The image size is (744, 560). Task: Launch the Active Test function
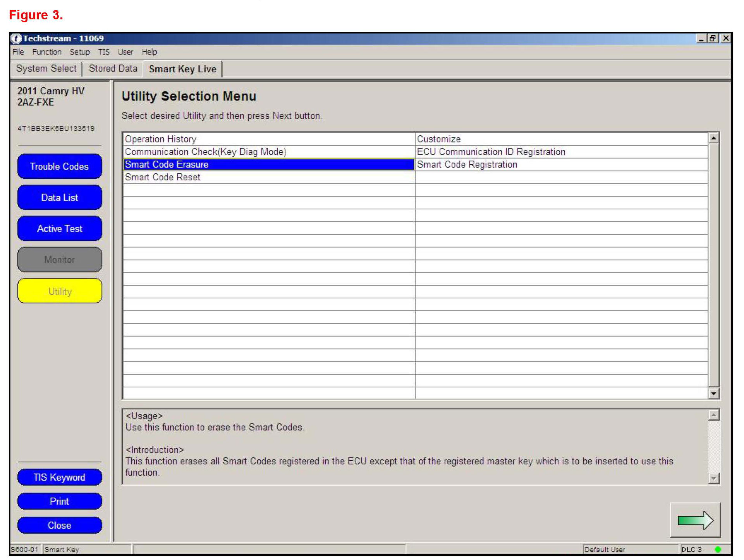(60, 229)
